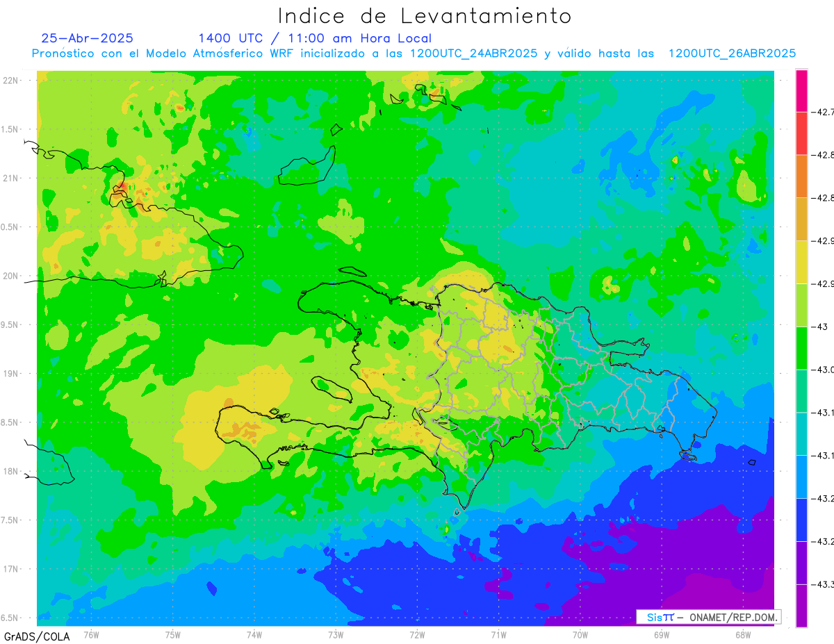Viewport: 834px width, 644px height.
Task: Click the "75W" longitude label
Action: (173, 634)
